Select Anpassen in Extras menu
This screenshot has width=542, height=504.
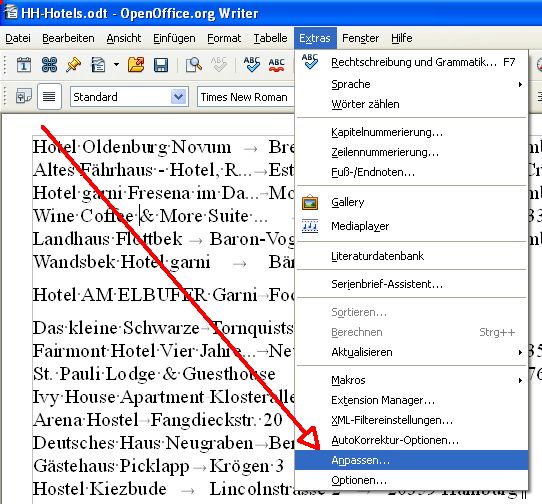(411, 460)
